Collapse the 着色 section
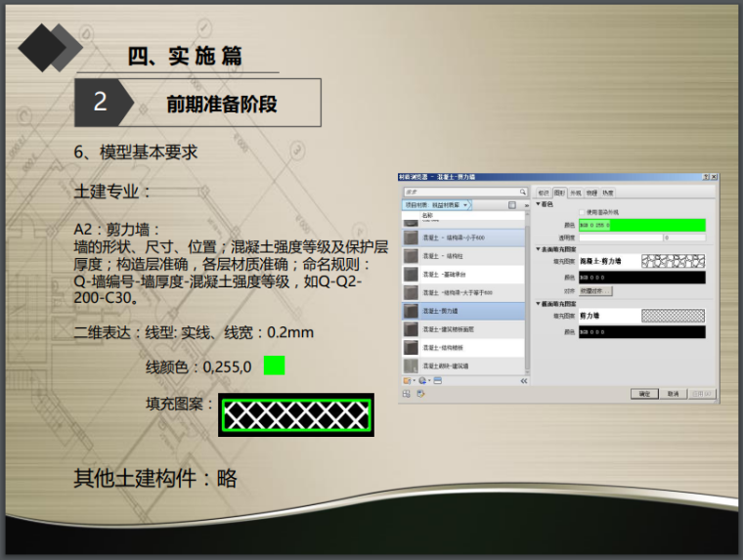 point(538,203)
